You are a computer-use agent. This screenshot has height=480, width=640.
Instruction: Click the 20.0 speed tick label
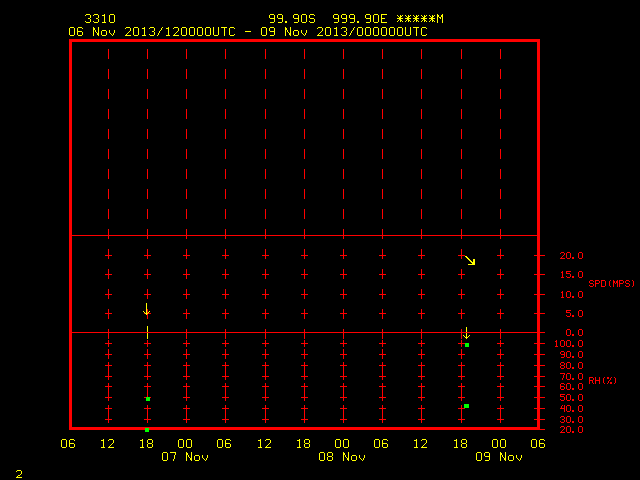click(x=571, y=256)
